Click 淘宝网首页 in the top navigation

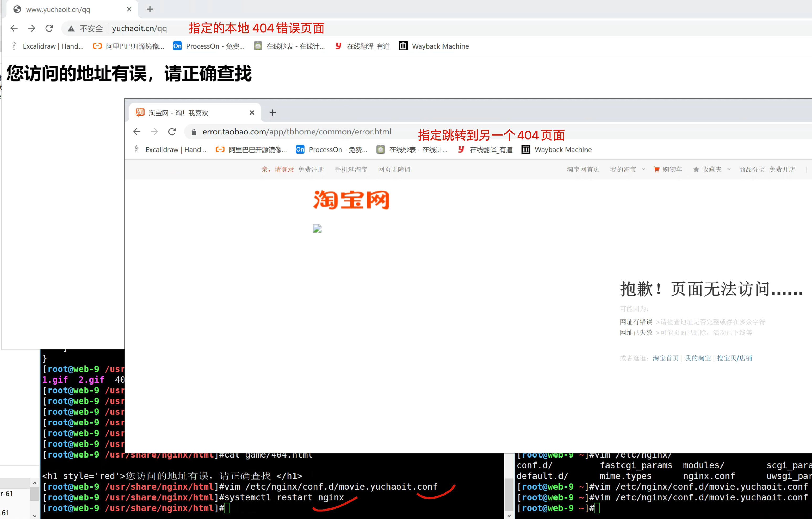point(583,169)
